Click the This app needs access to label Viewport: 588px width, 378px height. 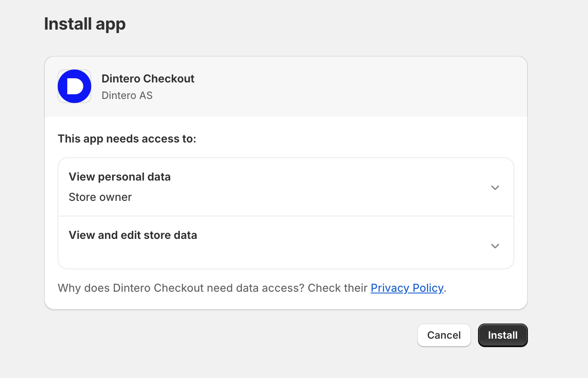click(127, 139)
